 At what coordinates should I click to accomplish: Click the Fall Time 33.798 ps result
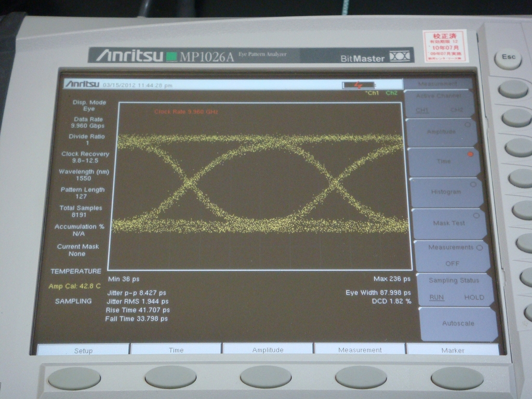137,319
